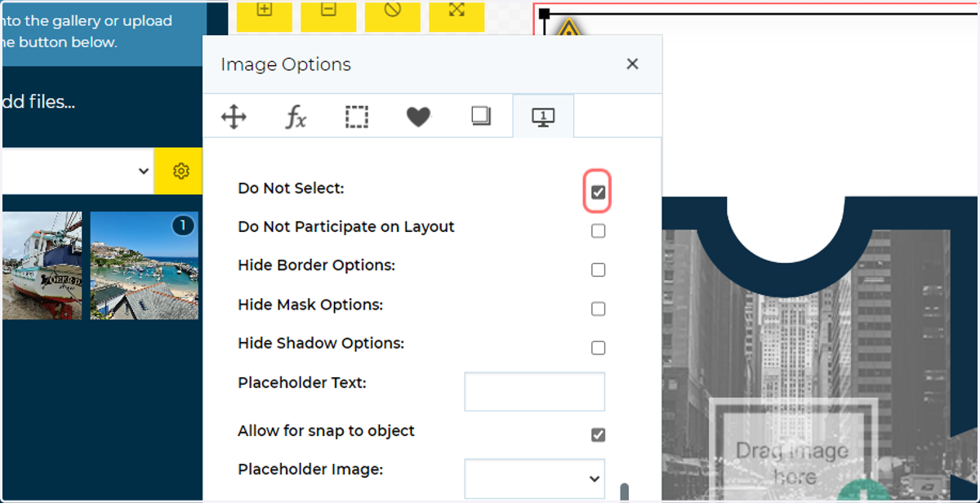The image size is (980, 503).
Task: Toggle Allow for snap to object
Action: [599, 434]
